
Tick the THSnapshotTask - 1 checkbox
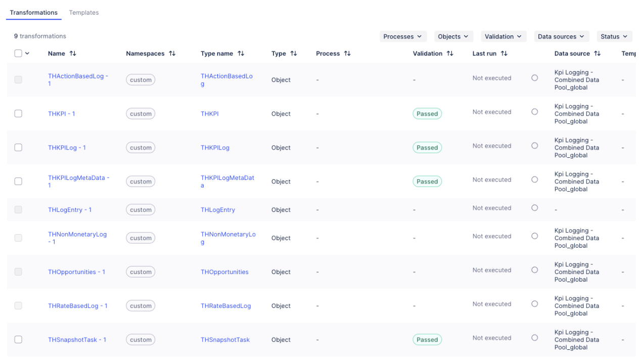pos(18,340)
